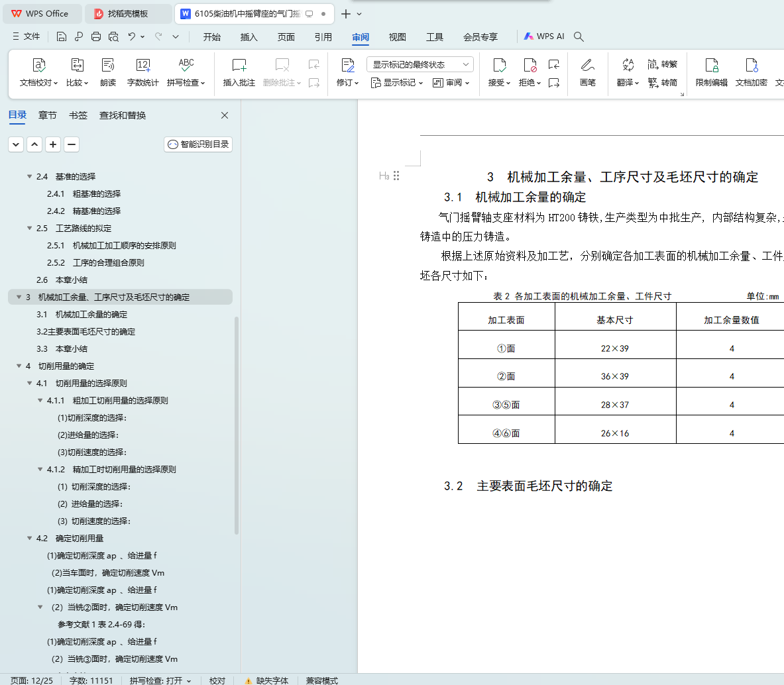
Task: Collapse the 4 切削用量的确定 node
Action: [19, 366]
